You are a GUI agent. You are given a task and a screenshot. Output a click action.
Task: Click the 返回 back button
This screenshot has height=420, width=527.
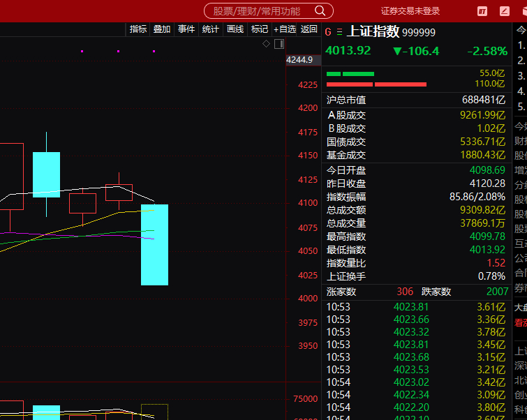[x=309, y=29]
